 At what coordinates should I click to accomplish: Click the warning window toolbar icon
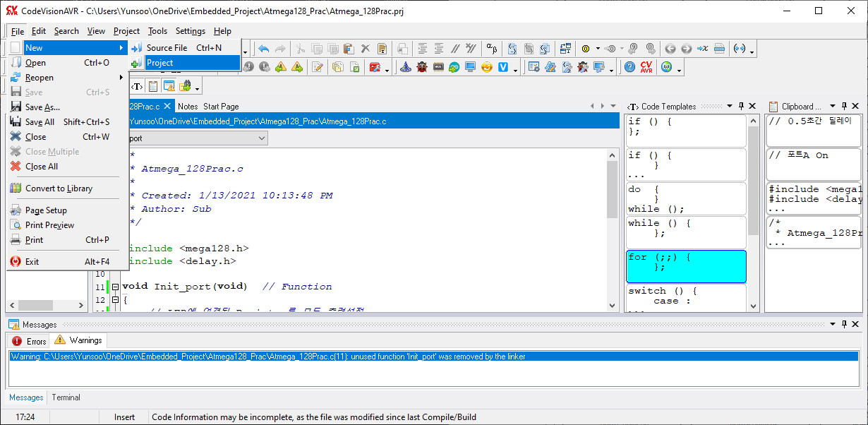click(169, 86)
